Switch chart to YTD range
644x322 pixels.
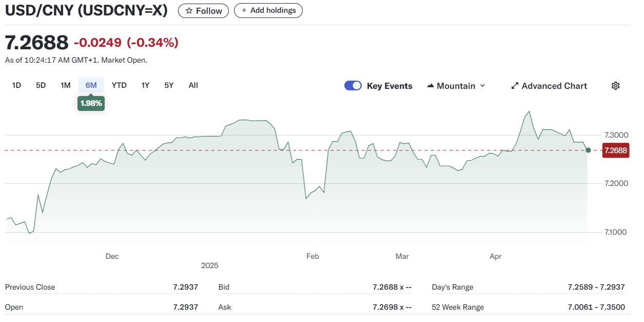coord(119,85)
